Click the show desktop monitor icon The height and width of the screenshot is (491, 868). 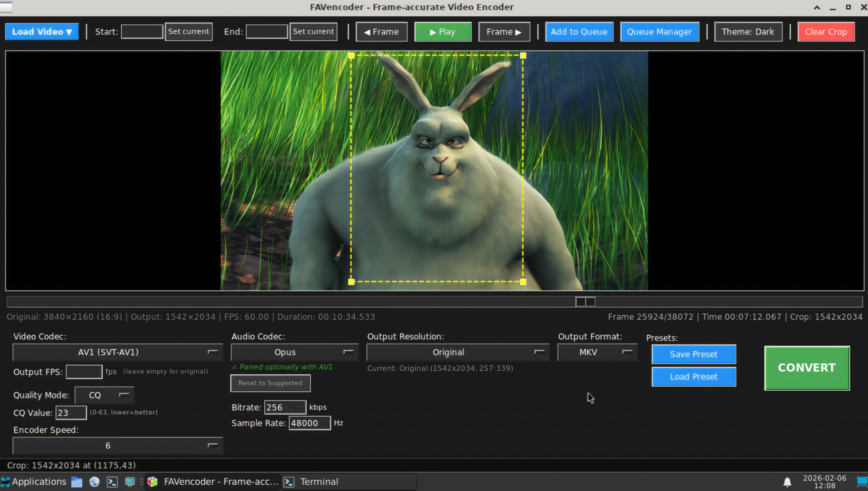pyautogui.click(x=130, y=482)
